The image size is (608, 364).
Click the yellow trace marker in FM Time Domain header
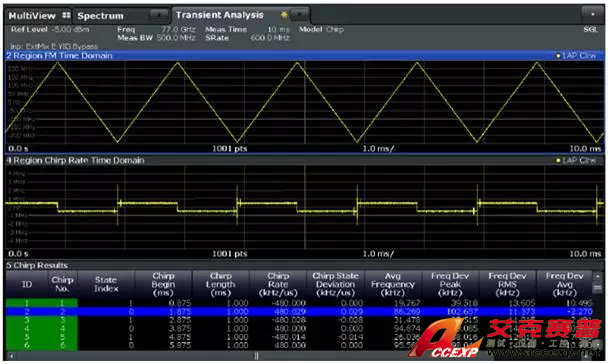(558, 56)
